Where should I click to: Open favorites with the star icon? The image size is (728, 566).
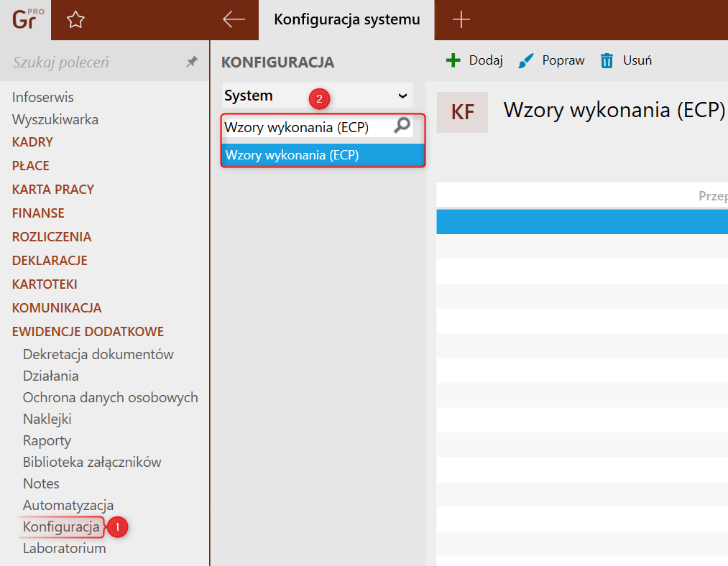pyautogui.click(x=75, y=19)
